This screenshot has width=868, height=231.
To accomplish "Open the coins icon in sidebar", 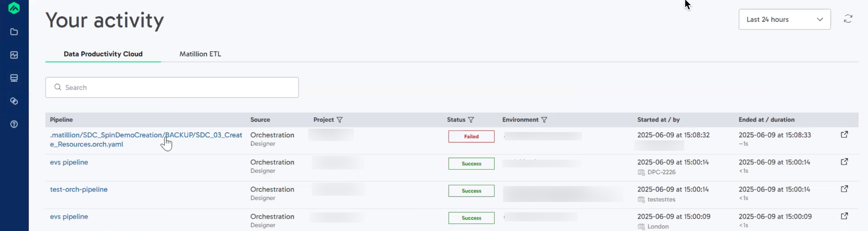I will point(14,101).
